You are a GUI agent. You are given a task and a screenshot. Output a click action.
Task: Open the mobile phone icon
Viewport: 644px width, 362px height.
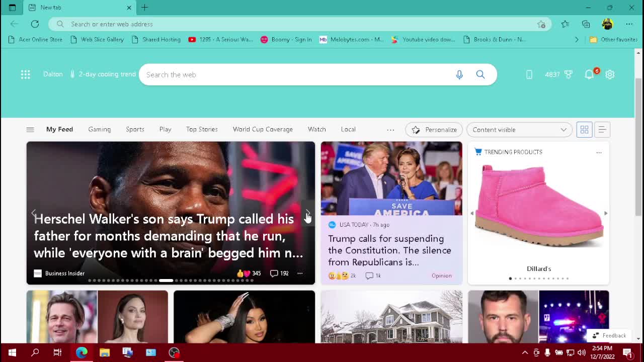pyautogui.click(x=529, y=74)
